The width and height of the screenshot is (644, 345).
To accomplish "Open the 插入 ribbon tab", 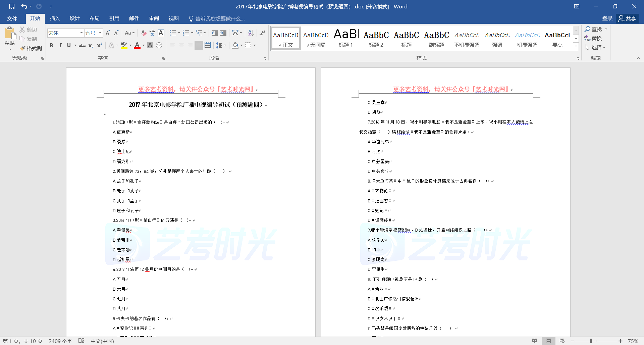I will coord(55,18).
